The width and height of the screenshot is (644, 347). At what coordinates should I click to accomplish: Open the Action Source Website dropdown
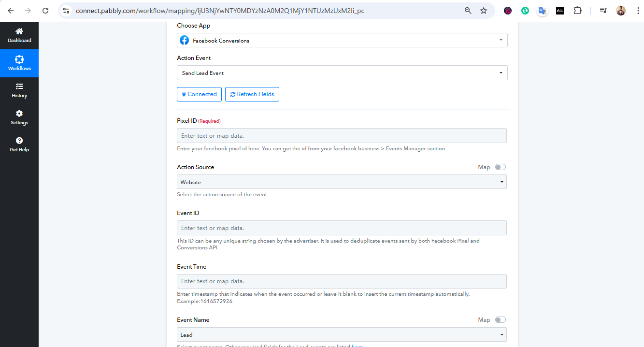342,182
